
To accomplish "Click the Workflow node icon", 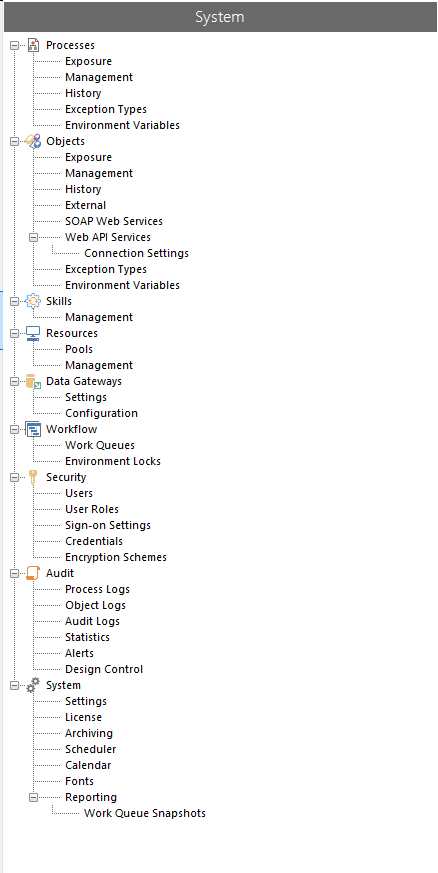I will click(33, 429).
